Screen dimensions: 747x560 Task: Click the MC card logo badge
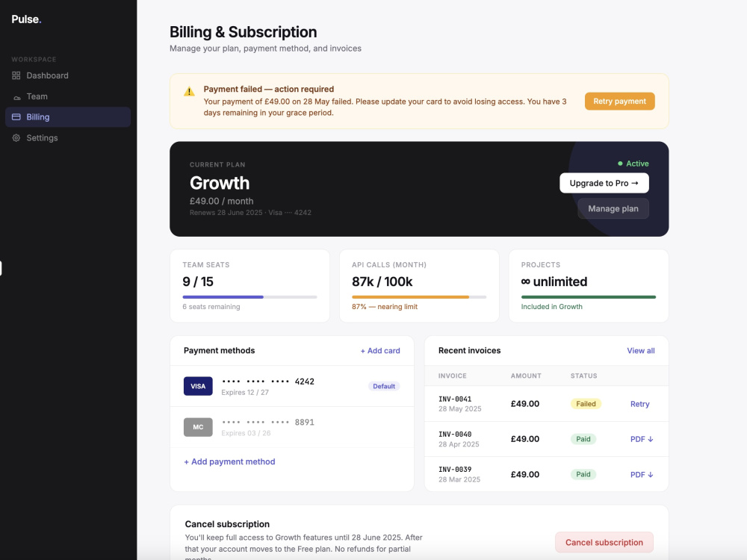[x=198, y=427]
